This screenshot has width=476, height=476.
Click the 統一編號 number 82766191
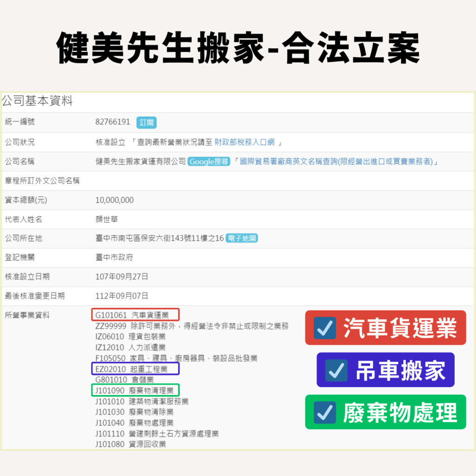tap(112, 122)
